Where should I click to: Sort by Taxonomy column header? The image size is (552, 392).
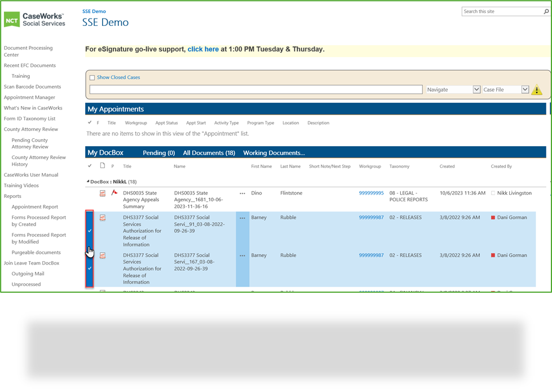[399, 166]
